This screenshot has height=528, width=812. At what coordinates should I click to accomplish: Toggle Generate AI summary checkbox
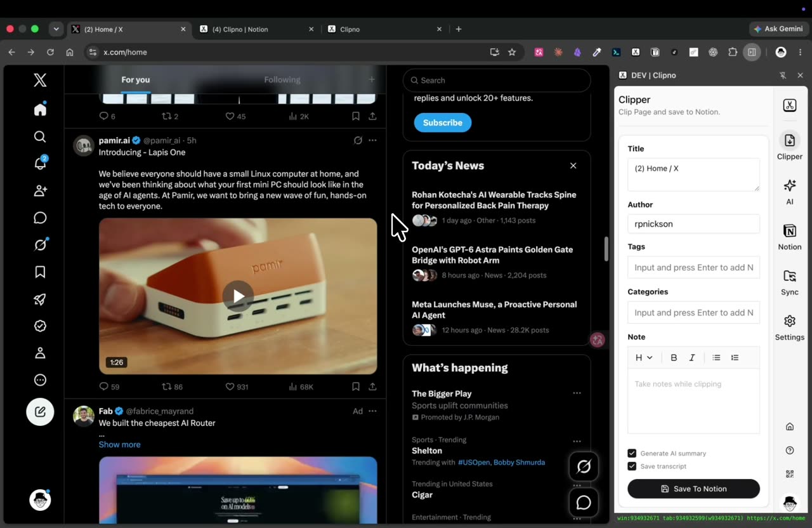[x=632, y=453]
